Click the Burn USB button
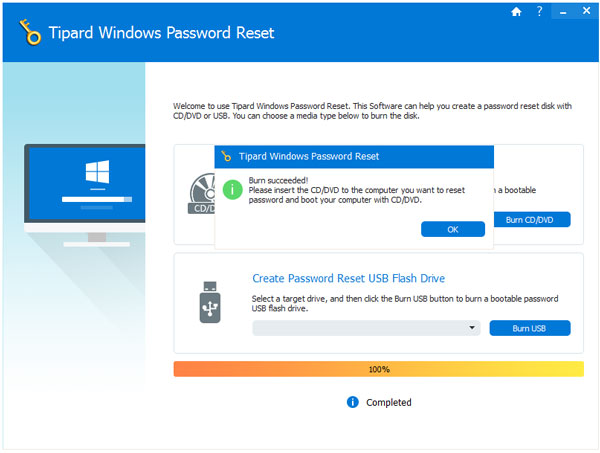 pos(529,328)
